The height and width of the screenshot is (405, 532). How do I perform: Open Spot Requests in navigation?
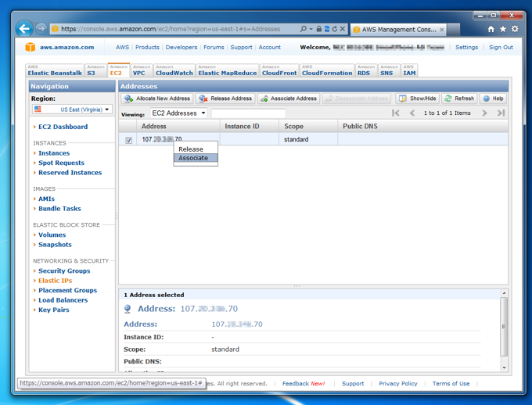(61, 163)
